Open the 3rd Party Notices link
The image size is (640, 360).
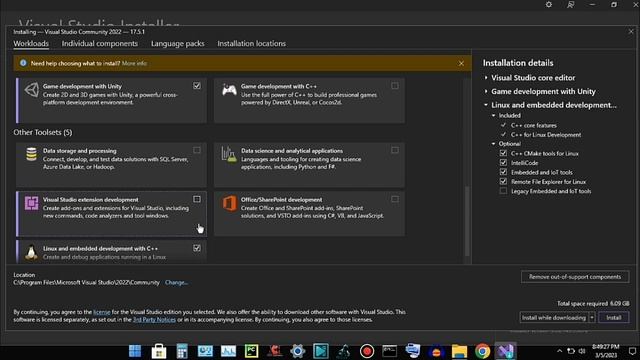(x=154, y=320)
